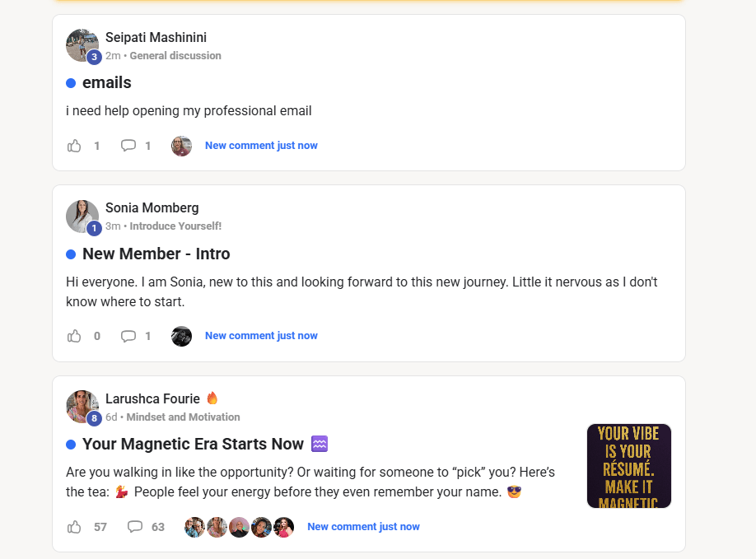
Task: Click middle commenter avatar on Magnetic Era post
Action: click(x=239, y=527)
